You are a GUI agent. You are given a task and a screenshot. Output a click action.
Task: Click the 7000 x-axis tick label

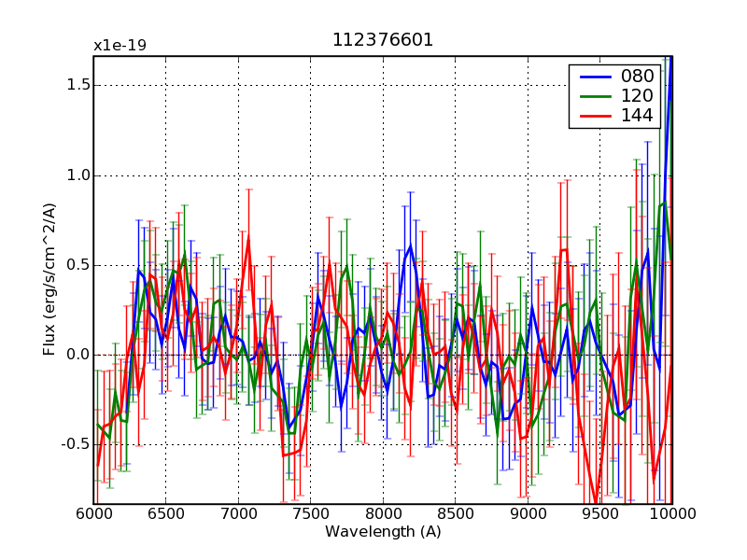coord(238,514)
